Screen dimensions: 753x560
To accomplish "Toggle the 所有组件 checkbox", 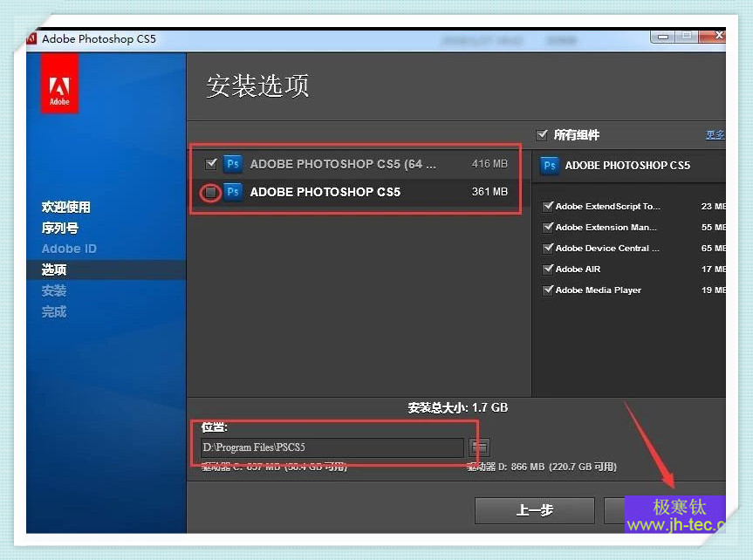I will click(x=542, y=135).
